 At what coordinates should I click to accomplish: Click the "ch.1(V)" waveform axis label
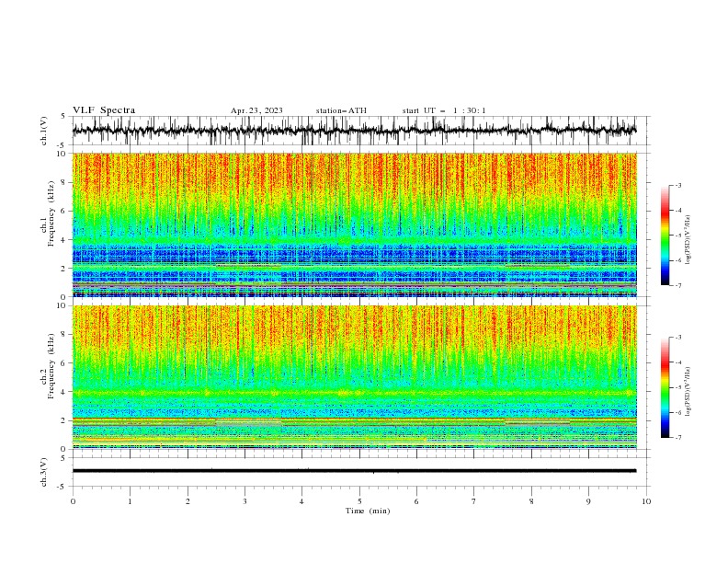click(44, 131)
